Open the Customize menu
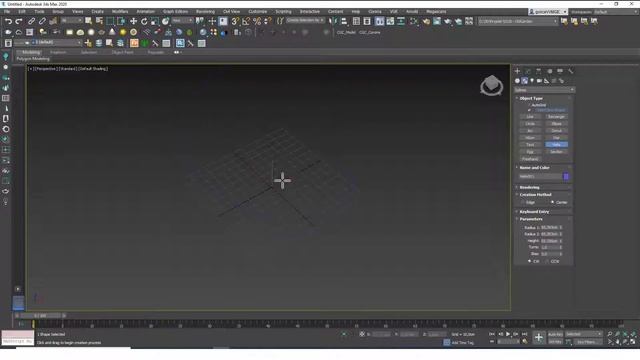Viewport: 640px width, 360px height. [258, 11]
